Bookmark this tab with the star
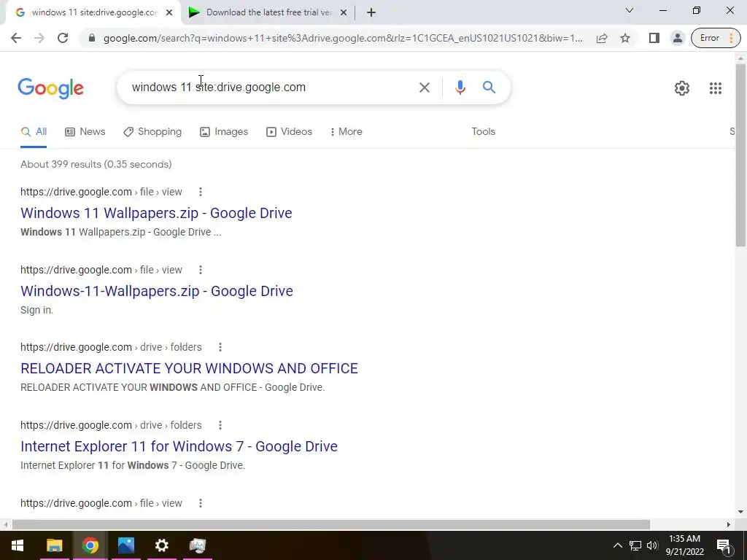This screenshot has height=560, width=747. pyautogui.click(x=625, y=38)
